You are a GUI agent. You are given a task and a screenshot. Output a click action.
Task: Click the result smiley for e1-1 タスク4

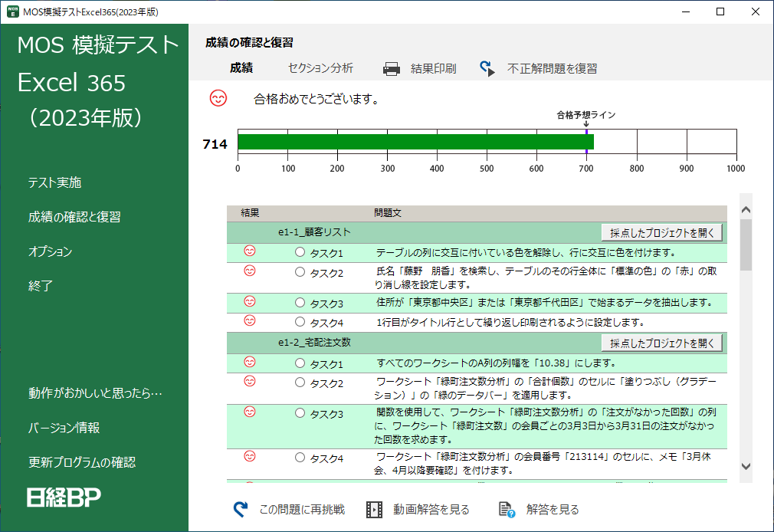(250, 320)
